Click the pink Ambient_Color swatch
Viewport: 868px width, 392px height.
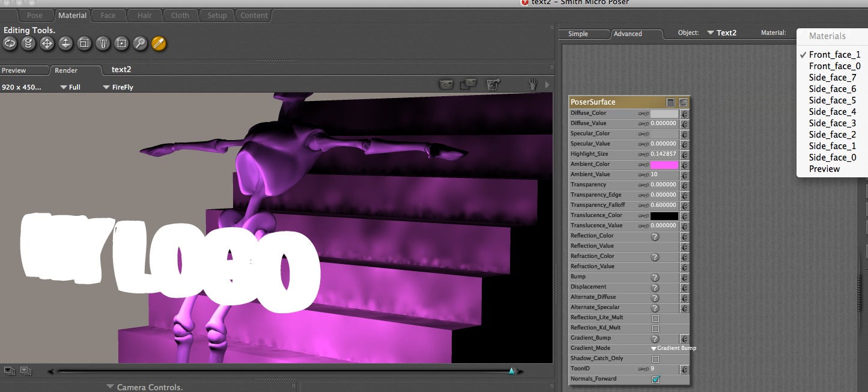tap(664, 165)
